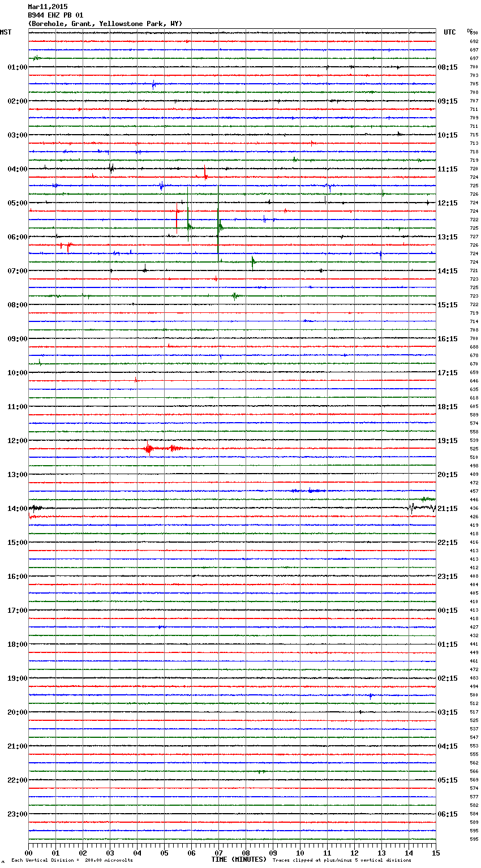Click the 00:15 UTC time label
481x868 pixels.
click(448, 611)
